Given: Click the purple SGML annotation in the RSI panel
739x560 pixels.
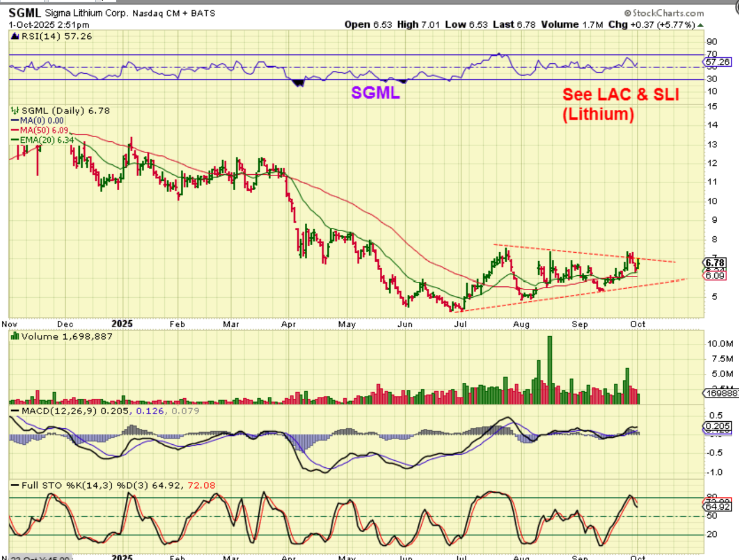Looking at the screenshot, I should tap(376, 93).
